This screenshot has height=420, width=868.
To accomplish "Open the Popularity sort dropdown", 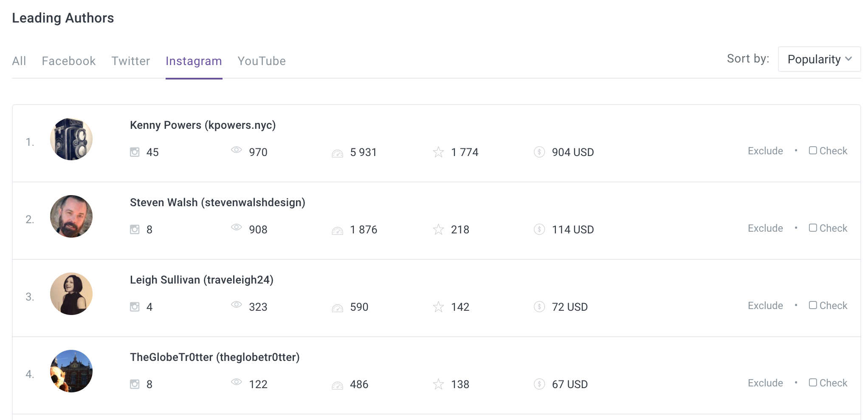I will [819, 59].
